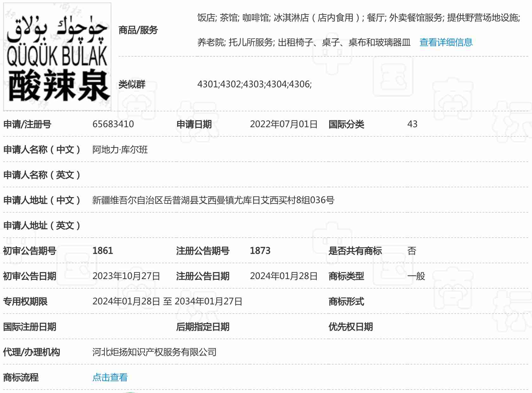Click the applicant name 阿地力·库尔班

point(120,149)
